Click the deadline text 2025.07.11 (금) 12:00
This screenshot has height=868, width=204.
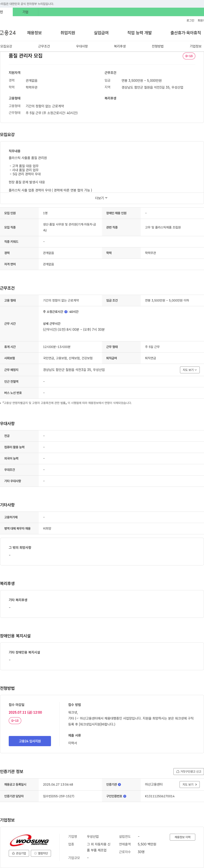(25, 712)
